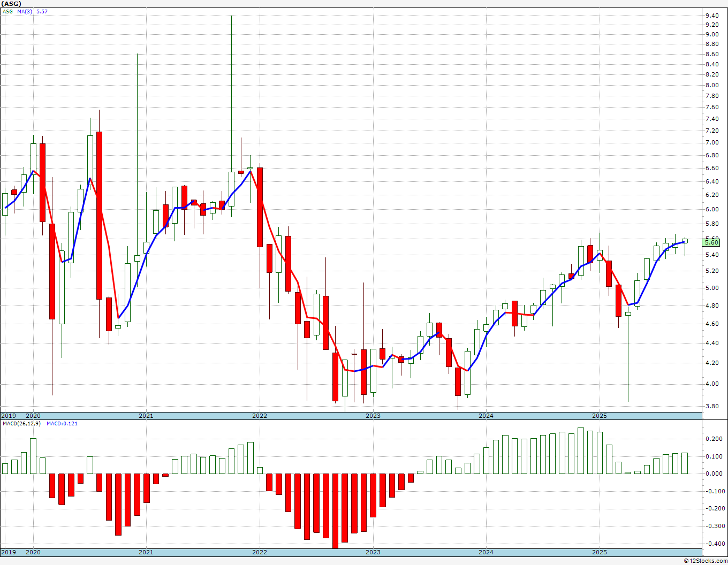The height and width of the screenshot is (565, 728).
Task: Click the 0.000 MACD axis label
Action: tap(714, 474)
